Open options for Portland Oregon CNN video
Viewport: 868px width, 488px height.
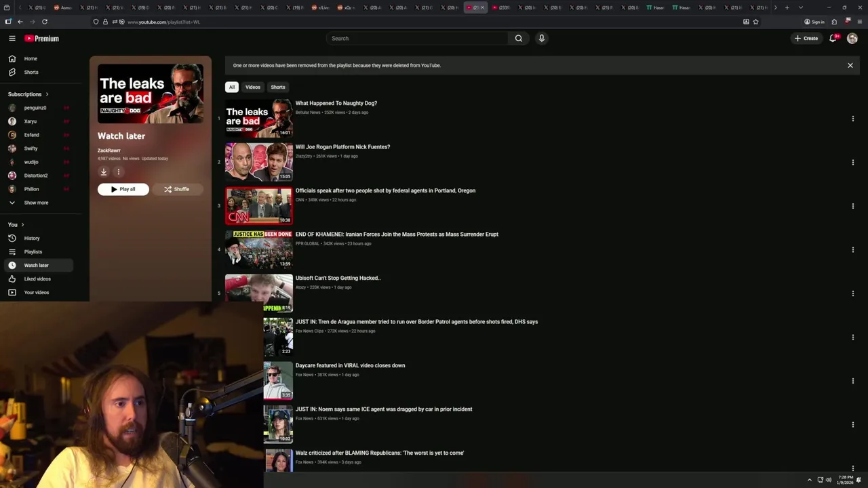click(x=852, y=206)
